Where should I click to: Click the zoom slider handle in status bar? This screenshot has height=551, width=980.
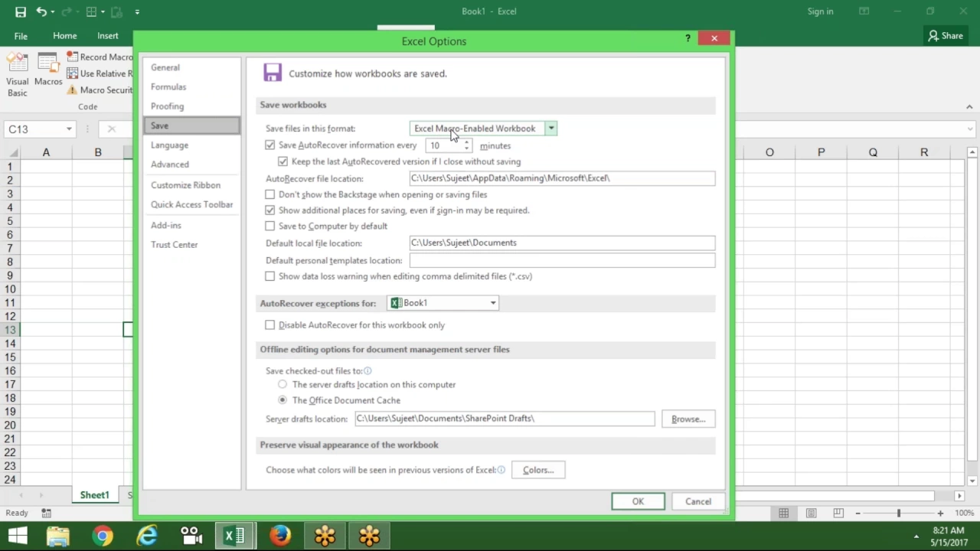899,514
